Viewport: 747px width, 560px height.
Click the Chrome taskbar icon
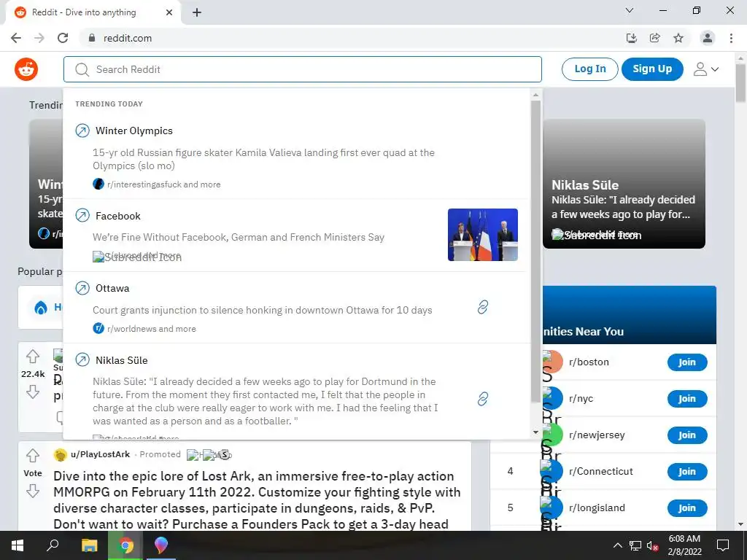[125, 545]
